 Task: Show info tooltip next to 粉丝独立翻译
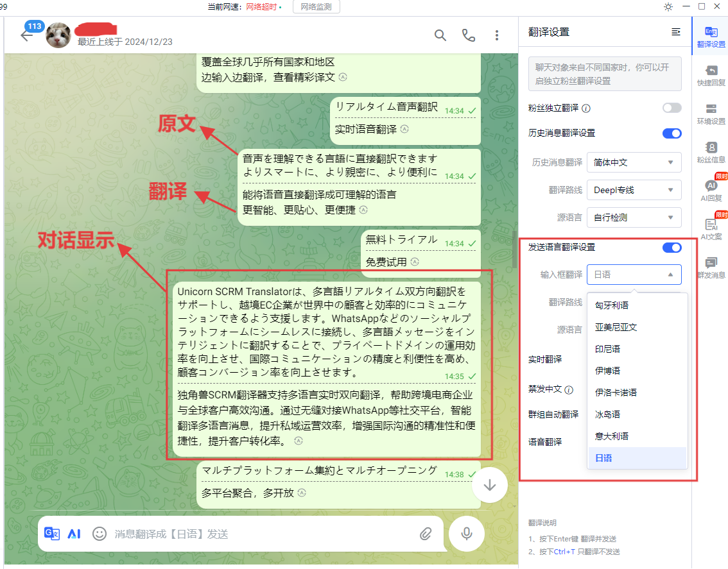(586, 108)
